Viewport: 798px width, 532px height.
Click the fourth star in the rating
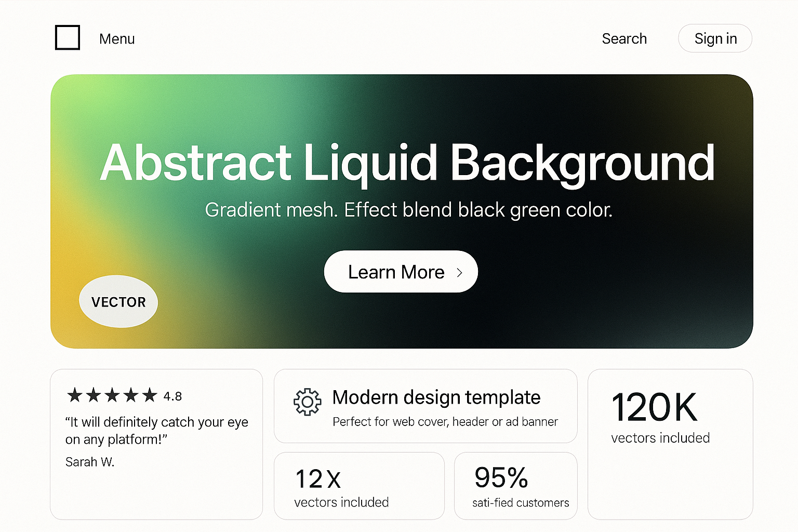(x=131, y=395)
